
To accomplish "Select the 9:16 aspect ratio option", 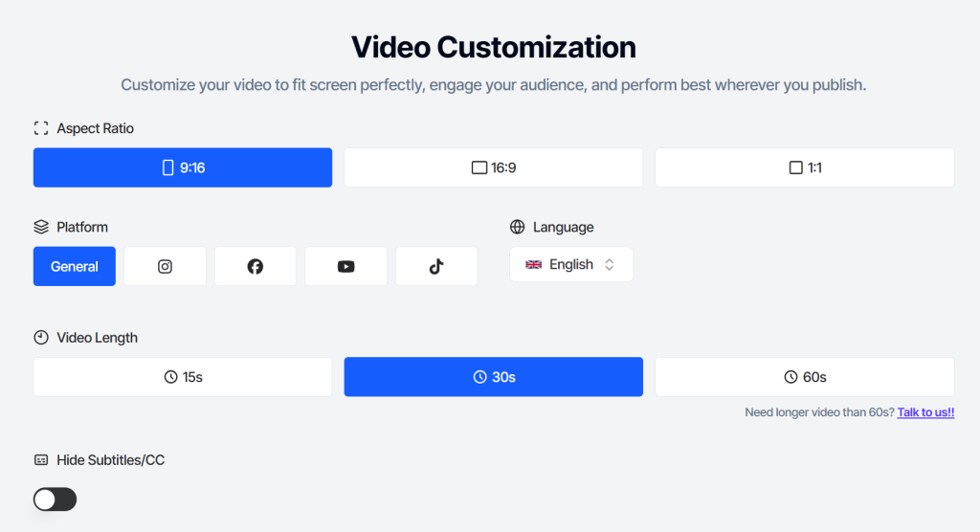I will (183, 167).
